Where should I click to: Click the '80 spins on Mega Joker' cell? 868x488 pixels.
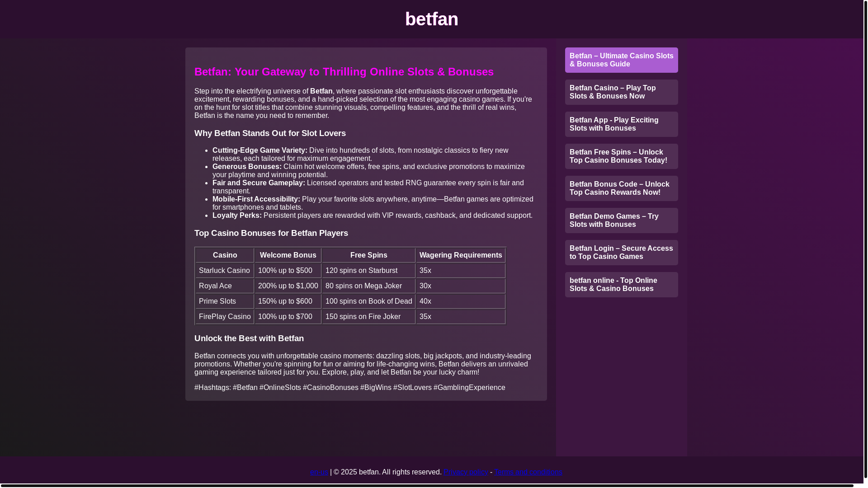click(x=368, y=286)
